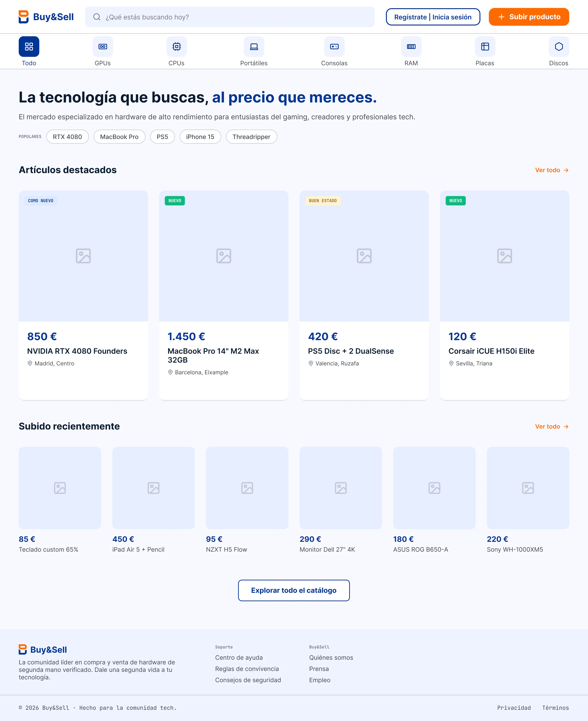Image resolution: width=588 pixels, height=721 pixels.
Task: Click location pin next to Valencia, Ruzafa
Action: click(x=311, y=363)
